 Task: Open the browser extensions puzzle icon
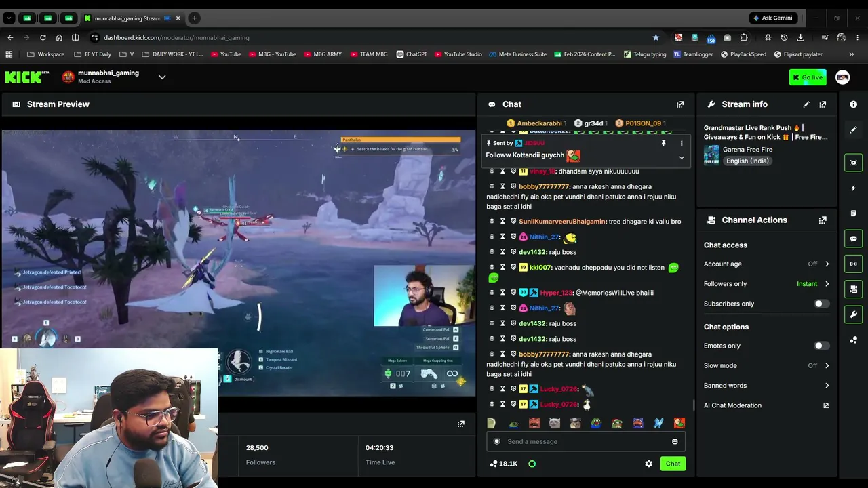coord(744,38)
